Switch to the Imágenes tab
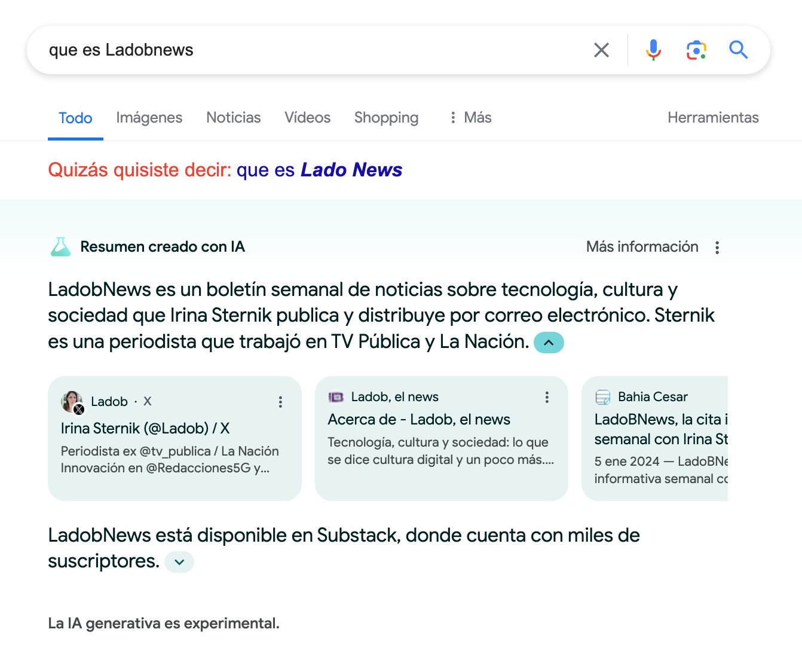The width and height of the screenshot is (802, 672). 149,118
